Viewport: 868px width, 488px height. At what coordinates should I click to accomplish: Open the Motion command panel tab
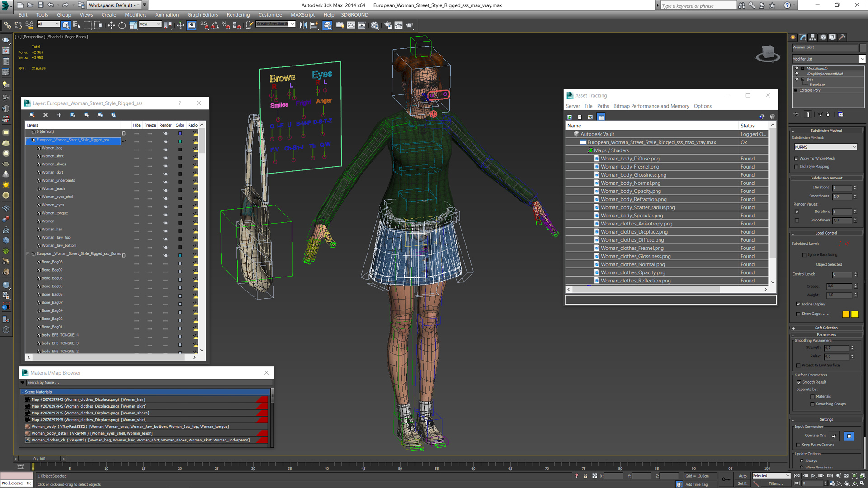tap(823, 38)
